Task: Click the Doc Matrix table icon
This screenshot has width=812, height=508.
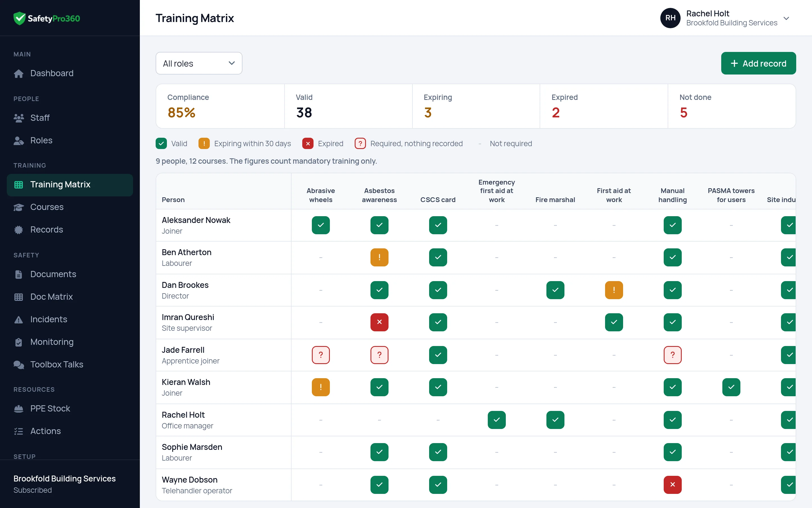Action: [19, 297]
